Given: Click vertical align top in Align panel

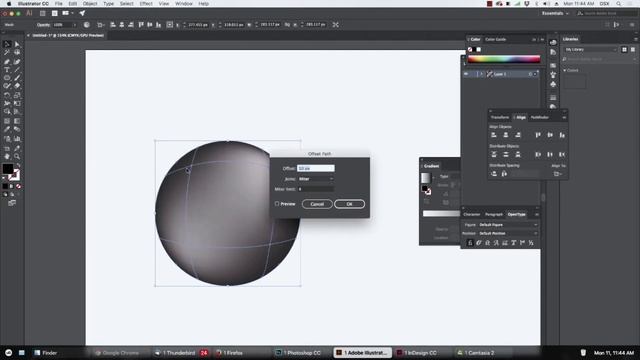Looking at the screenshot, I should point(538,135).
